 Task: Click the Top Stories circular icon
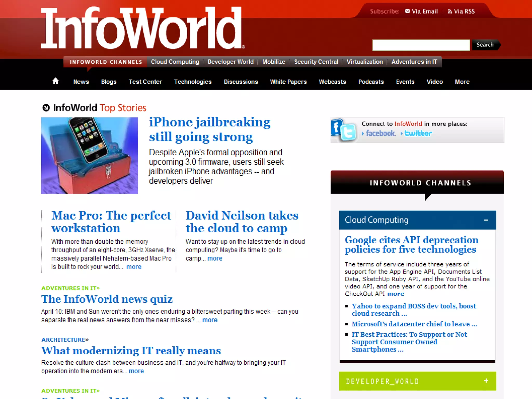(x=46, y=108)
